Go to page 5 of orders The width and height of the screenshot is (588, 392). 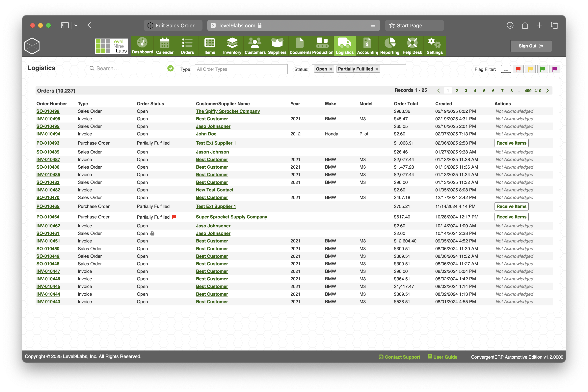tap(484, 91)
